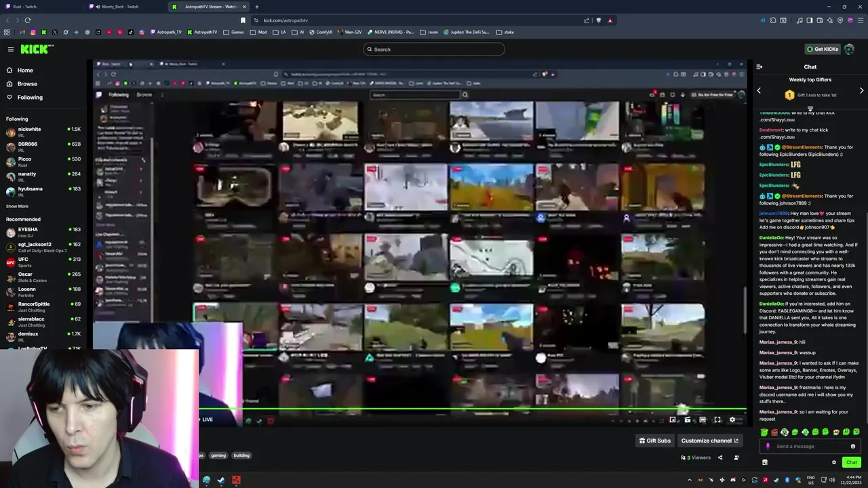Switch player to theater mode
The image size is (868, 488).
(703, 420)
